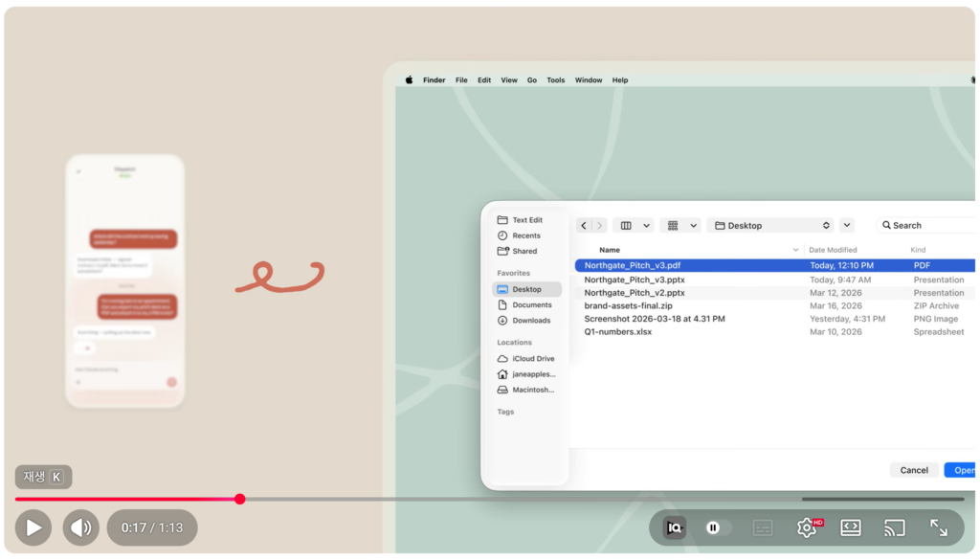Screen dimensions: 980x560
Task: Toggle the grayed-out subtitles button
Action: click(763, 527)
